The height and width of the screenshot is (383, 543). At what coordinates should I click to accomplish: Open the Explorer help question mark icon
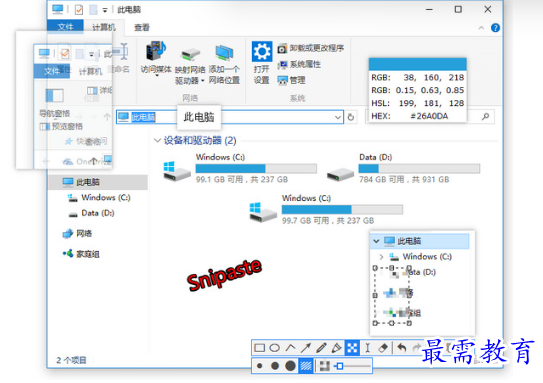(495, 28)
